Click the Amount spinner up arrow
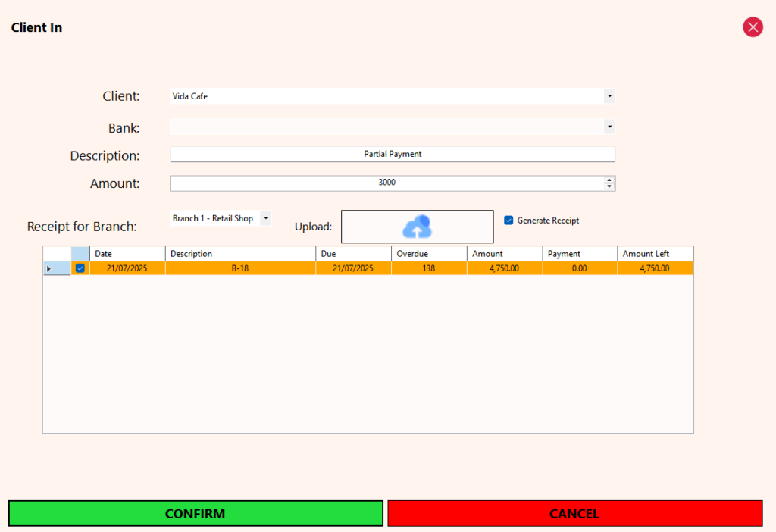Viewport: 776px width, 532px height. tap(609, 179)
